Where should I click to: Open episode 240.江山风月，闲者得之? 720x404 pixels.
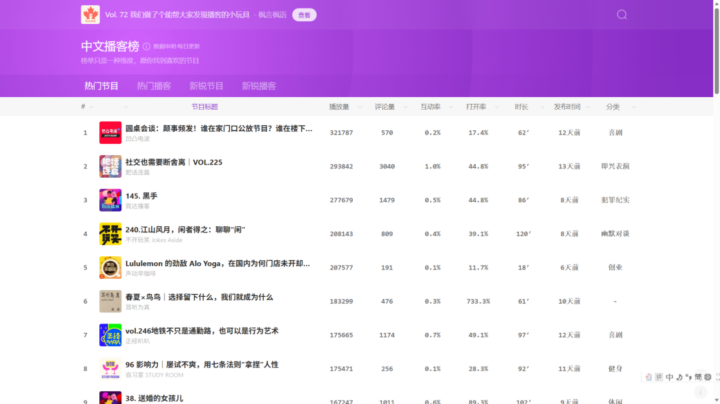(x=186, y=230)
